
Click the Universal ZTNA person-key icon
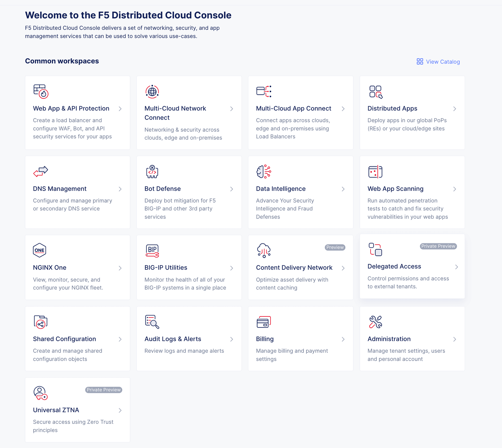[x=40, y=393]
